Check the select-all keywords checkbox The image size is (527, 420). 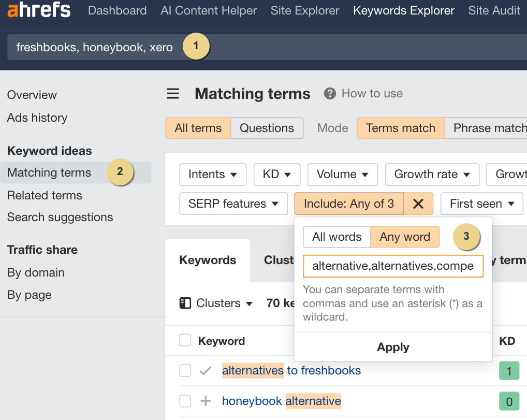[185, 340]
